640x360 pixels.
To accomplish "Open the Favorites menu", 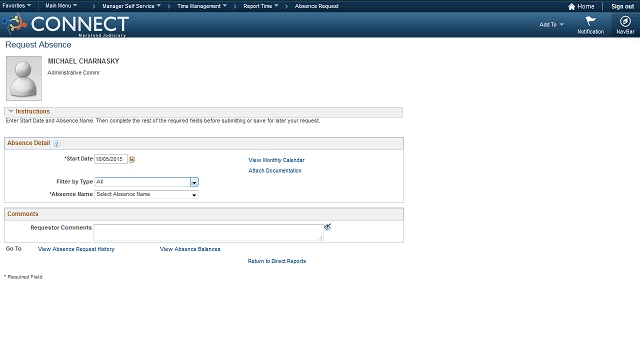I will pyautogui.click(x=17, y=6).
